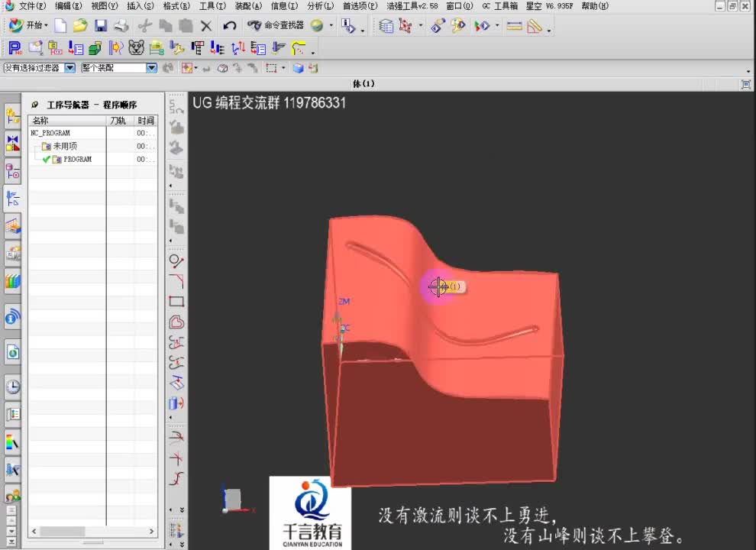This screenshot has width=756, height=550.
Task: Click the navigator scroll right arrow
Action: (x=151, y=531)
